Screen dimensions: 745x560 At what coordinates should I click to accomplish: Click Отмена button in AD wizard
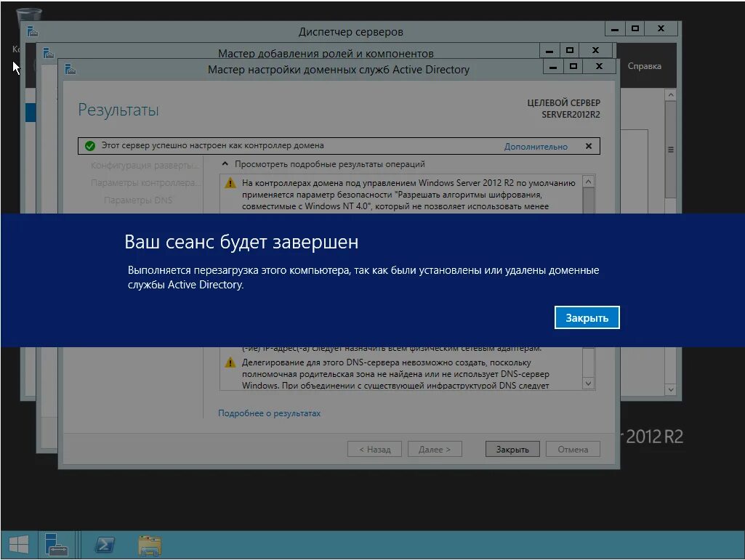pyautogui.click(x=573, y=450)
